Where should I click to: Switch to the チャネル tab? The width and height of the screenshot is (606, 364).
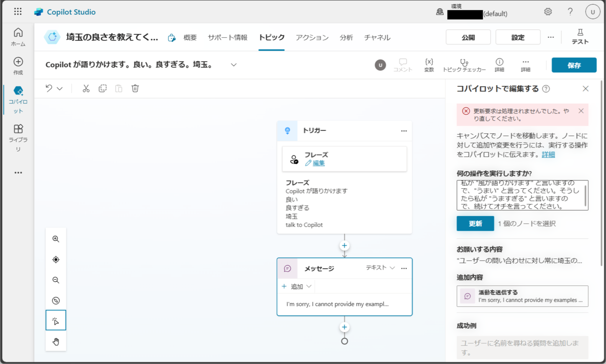377,37
